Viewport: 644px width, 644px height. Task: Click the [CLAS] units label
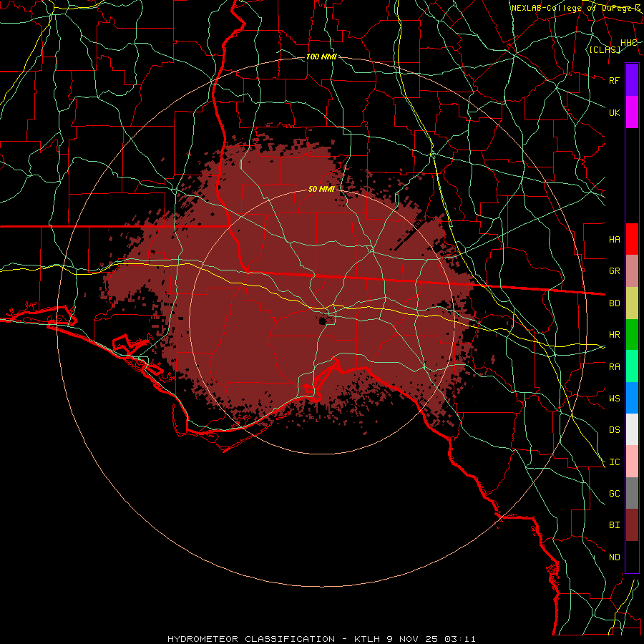pyautogui.click(x=605, y=49)
